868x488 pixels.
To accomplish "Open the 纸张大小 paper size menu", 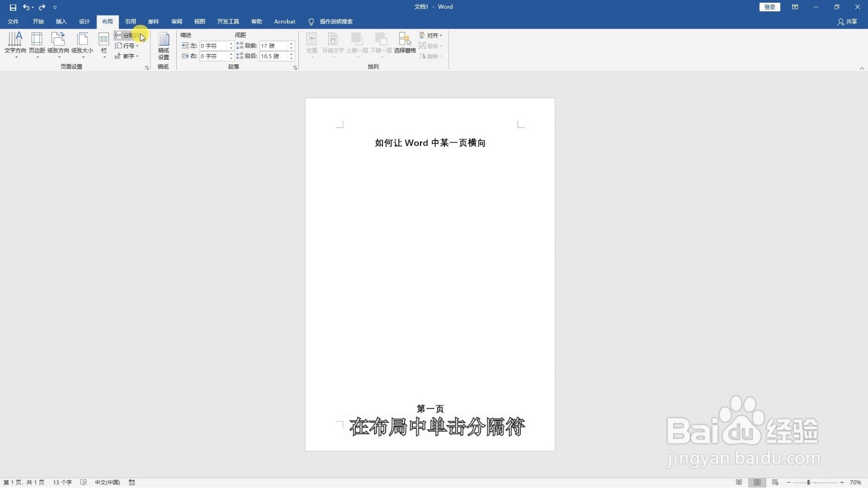I will coord(82,44).
